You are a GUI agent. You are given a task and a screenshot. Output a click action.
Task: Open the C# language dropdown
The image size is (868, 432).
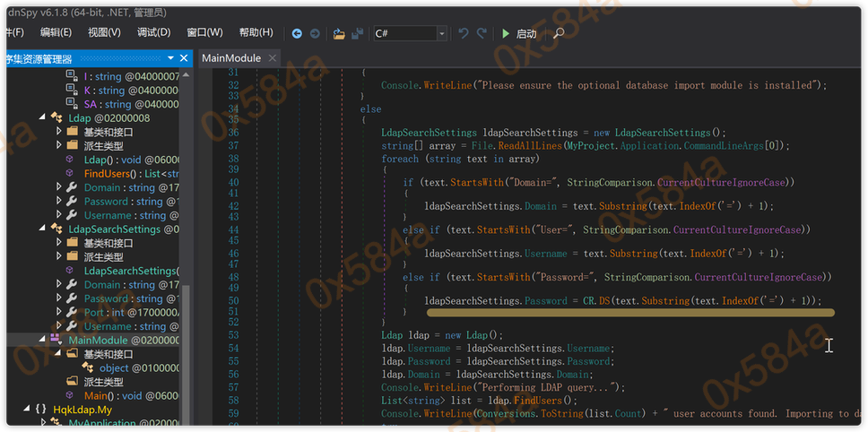441,33
